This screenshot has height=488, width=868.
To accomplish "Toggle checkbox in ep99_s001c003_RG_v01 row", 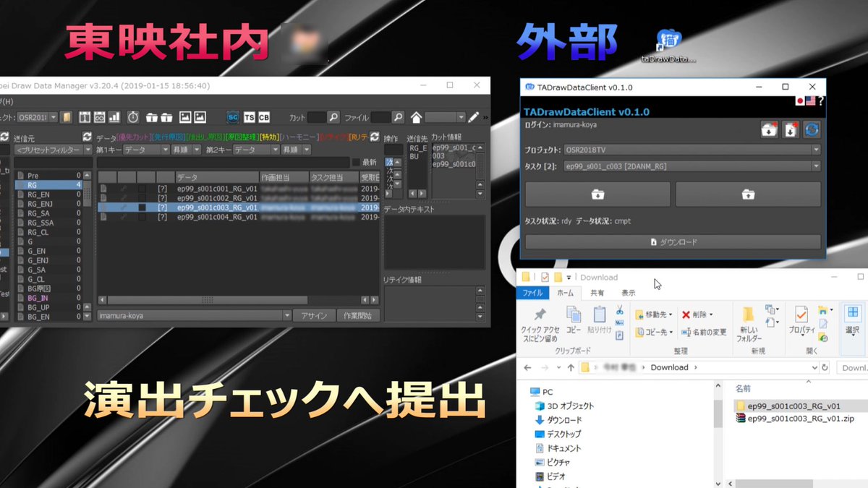I will (x=142, y=207).
